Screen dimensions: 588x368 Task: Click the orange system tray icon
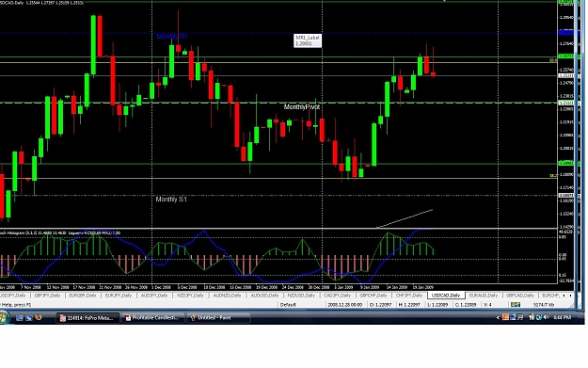click(505, 317)
